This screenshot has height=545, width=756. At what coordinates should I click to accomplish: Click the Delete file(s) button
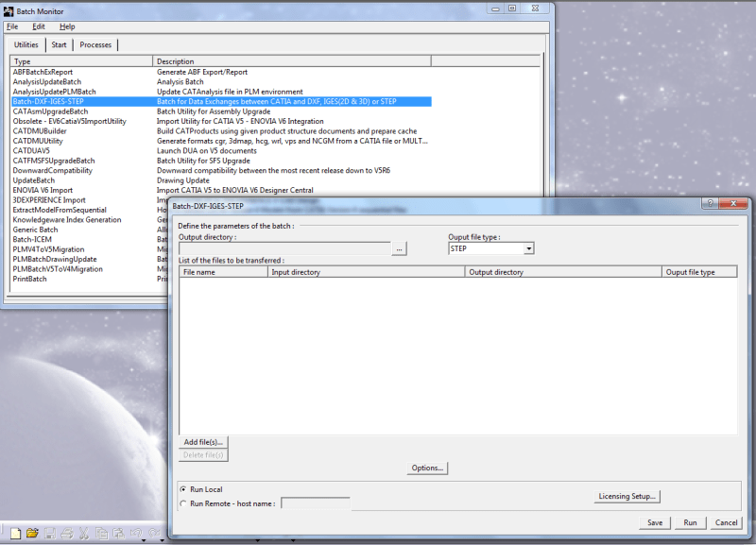pos(203,455)
